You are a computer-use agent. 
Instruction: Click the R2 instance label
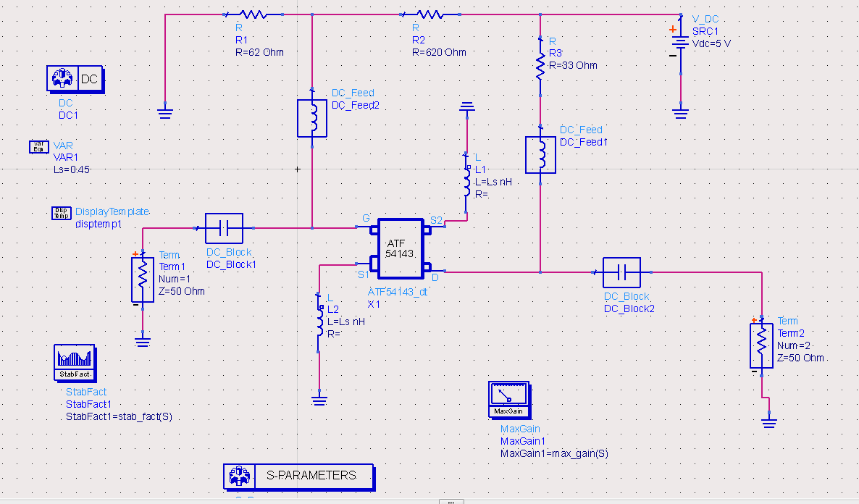(x=419, y=40)
